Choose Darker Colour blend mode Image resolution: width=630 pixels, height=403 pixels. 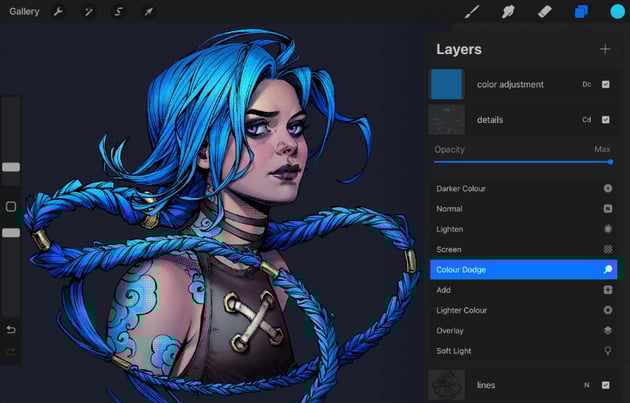tap(524, 188)
